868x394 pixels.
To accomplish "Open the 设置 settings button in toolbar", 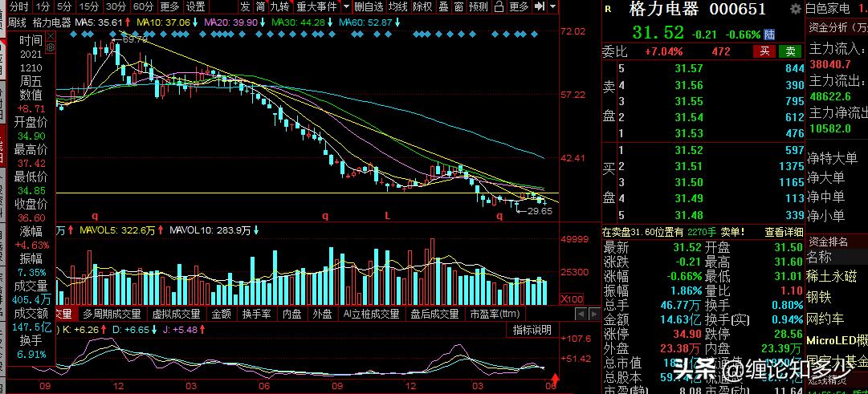I will [195, 6].
